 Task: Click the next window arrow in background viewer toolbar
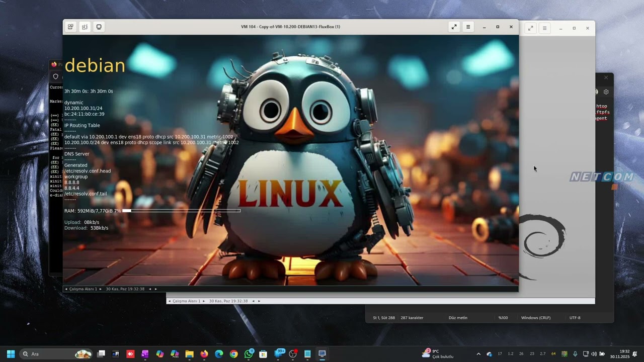[x=259, y=301]
